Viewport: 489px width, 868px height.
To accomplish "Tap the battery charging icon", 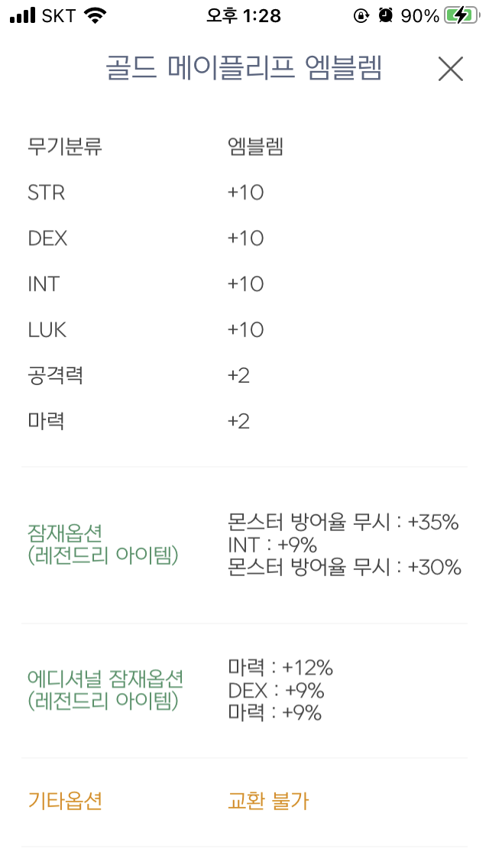I will click(x=461, y=15).
